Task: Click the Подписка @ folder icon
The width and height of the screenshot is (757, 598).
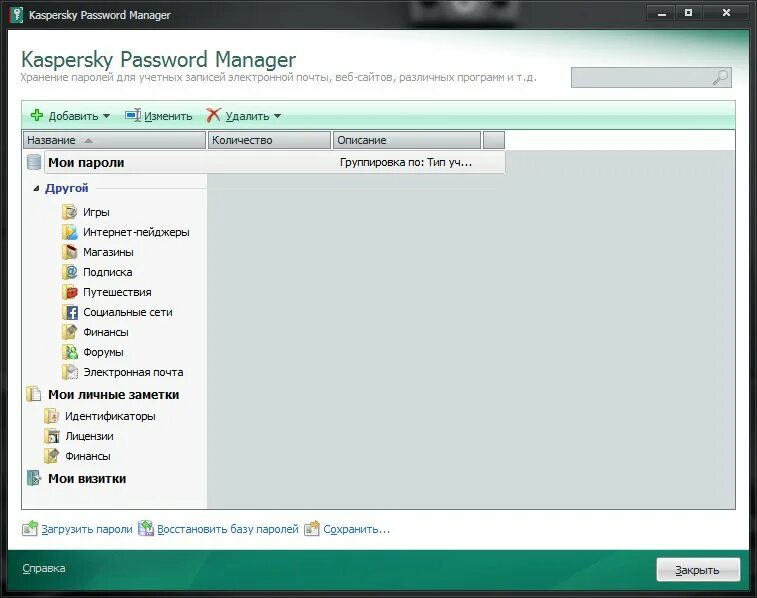Action: click(70, 272)
